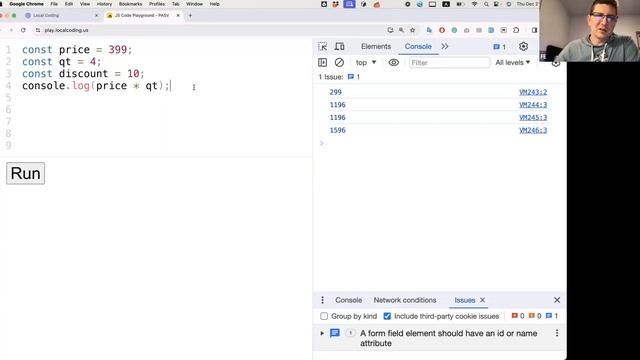Open the 'top' JavaScript context dropdown
640x360 pixels.
[x=366, y=62]
